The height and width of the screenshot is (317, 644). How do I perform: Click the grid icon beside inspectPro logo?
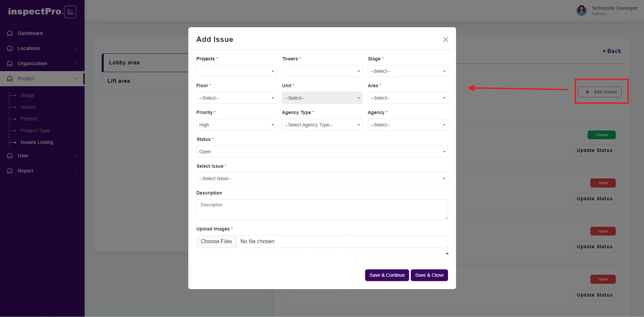[x=70, y=12]
